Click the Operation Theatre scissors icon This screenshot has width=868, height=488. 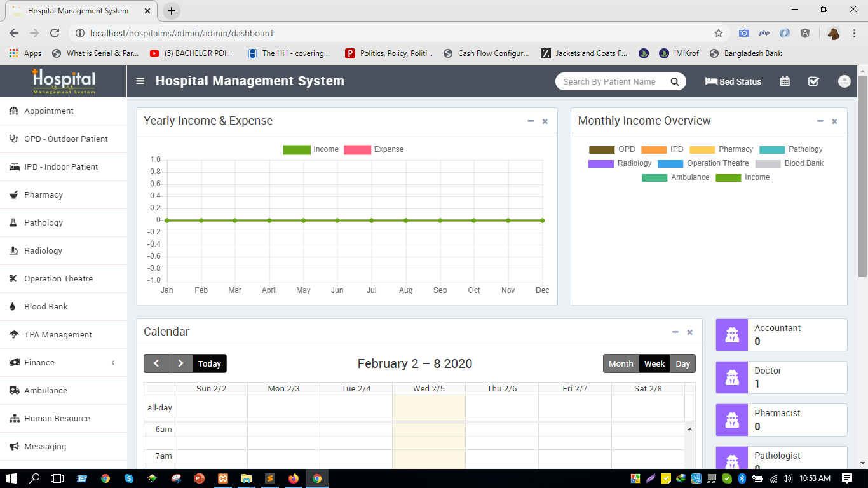pyautogui.click(x=13, y=279)
